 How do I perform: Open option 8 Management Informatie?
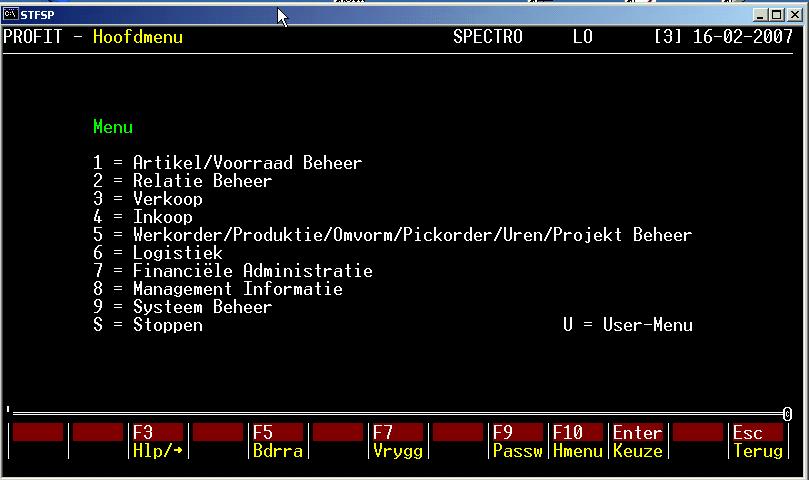pyautogui.click(x=218, y=289)
